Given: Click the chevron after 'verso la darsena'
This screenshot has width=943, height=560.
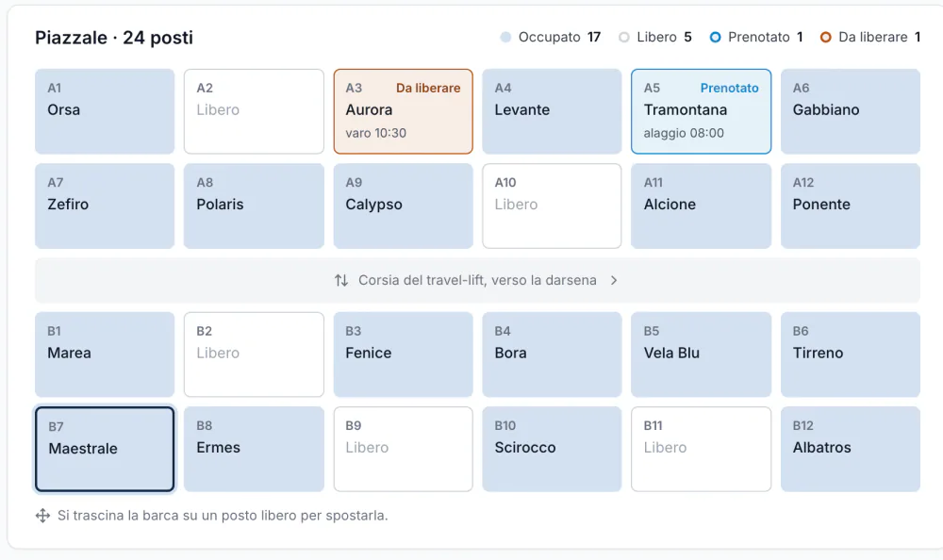Looking at the screenshot, I should (x=614, y=280).
